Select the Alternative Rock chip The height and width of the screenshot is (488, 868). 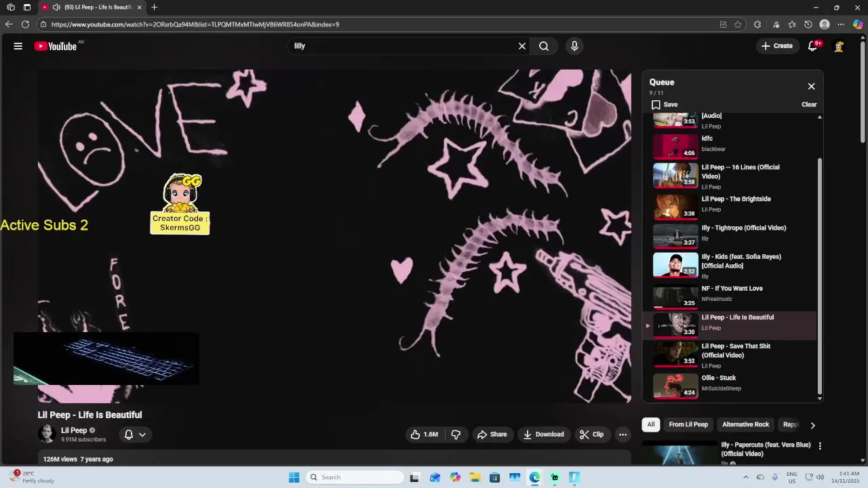(745, 424)
